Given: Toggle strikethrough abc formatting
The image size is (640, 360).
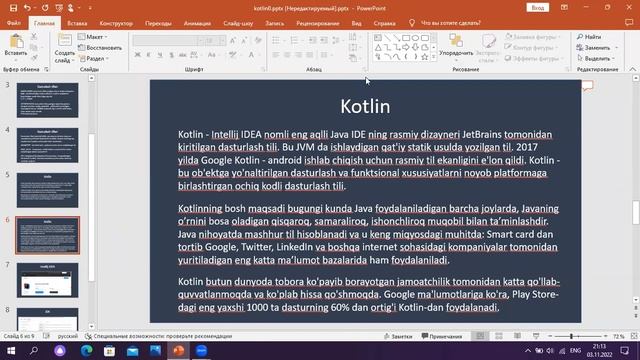Looking at the screenshot, I should point(182,55).
